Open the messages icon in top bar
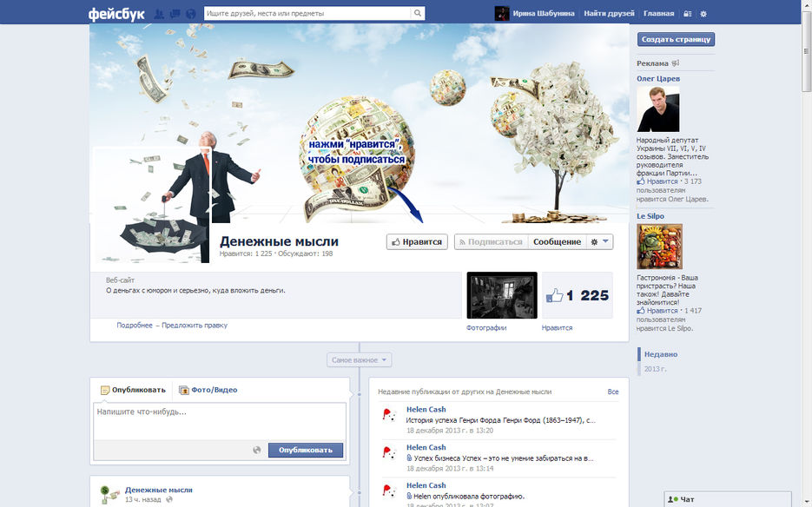812x507 pixels. pos(175,14)
